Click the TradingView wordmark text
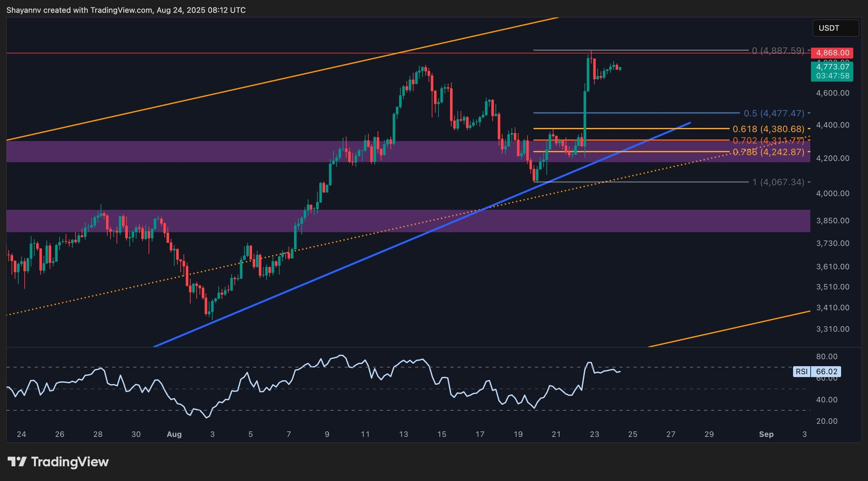Viewport: 868px width, 481px height. pyautogui.click(x=70, y=462)
